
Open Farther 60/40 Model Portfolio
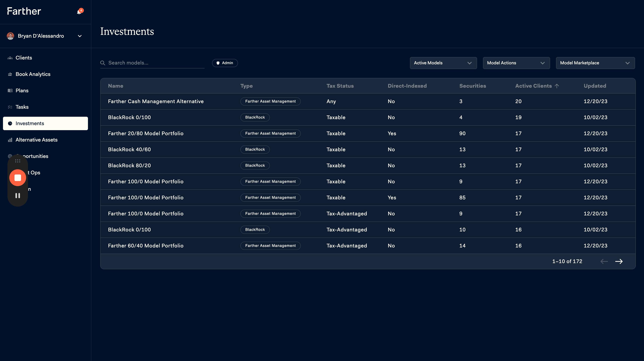[368, 246]
